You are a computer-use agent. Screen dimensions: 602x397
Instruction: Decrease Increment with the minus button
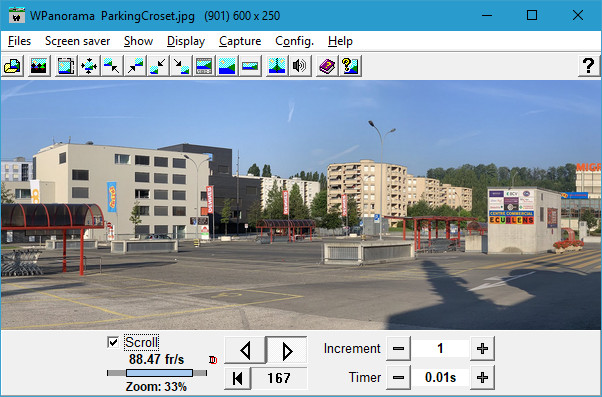pos(399,349)
